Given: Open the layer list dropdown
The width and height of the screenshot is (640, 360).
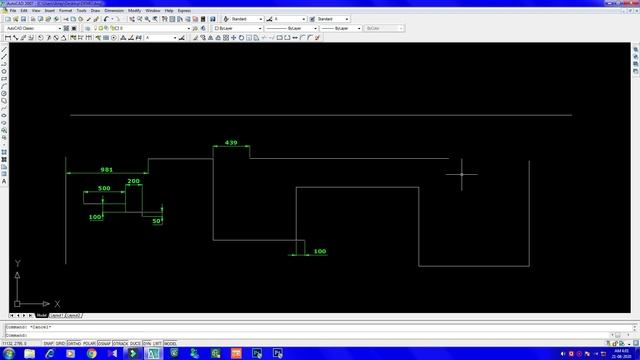Looking at the screenshot, I should tap(142, 28).
